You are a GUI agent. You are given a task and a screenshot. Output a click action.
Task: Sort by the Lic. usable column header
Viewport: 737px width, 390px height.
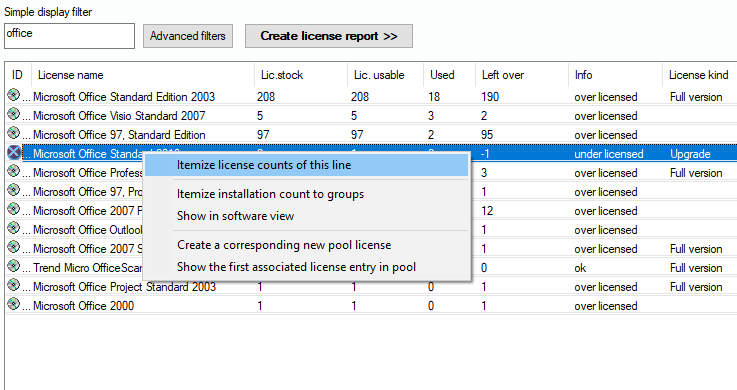tap(385, 75)
